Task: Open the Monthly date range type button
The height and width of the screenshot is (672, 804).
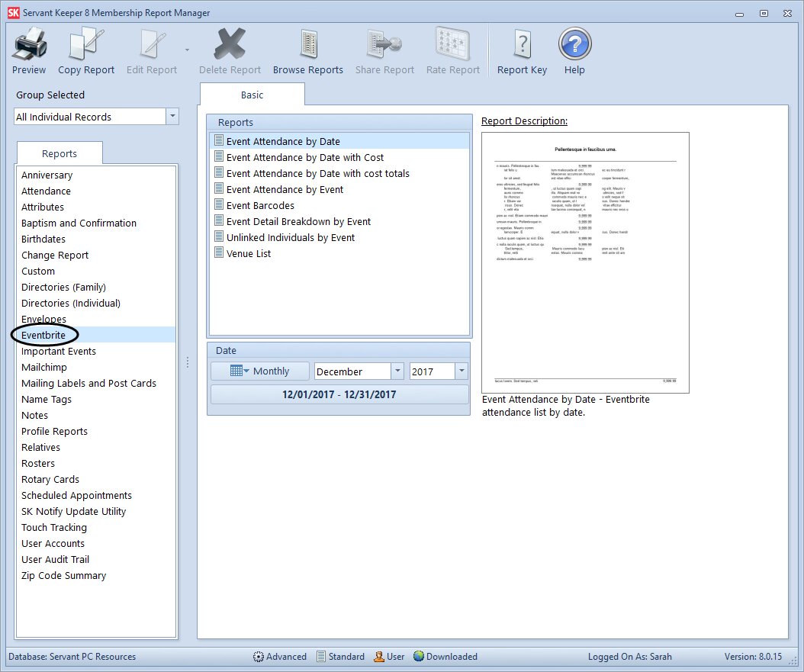Action: tap(260, 371)
